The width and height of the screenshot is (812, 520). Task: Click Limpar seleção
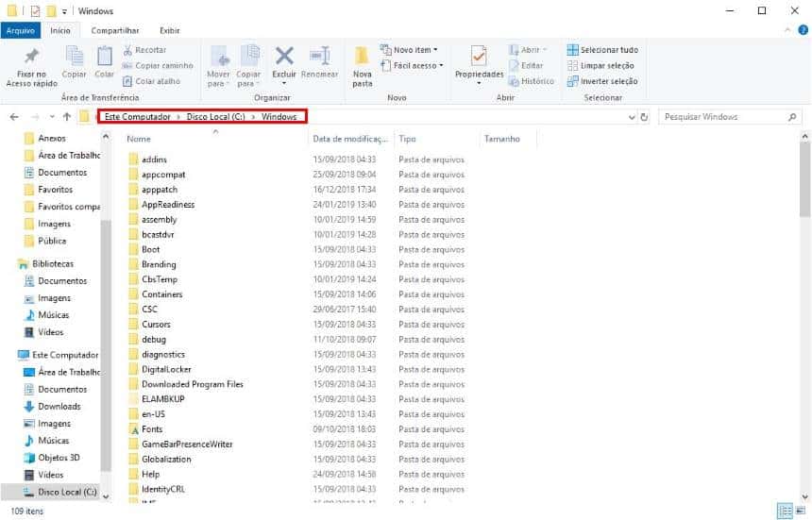(601, 66)
